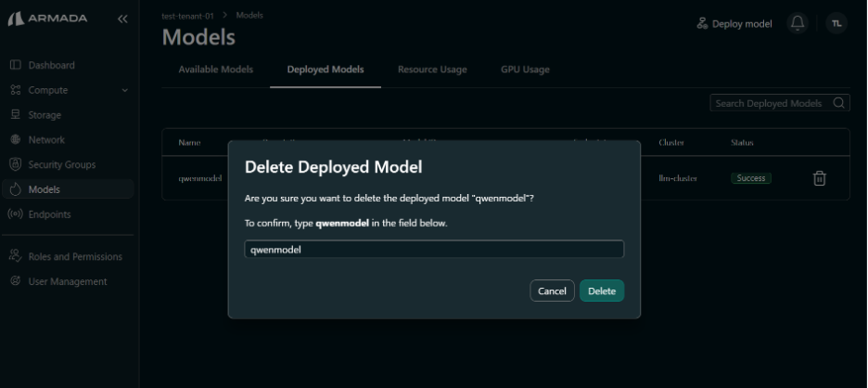868x388 pixels.
Task: Focus the confirmation field containing qwenmodel
Action: (434, 249)
